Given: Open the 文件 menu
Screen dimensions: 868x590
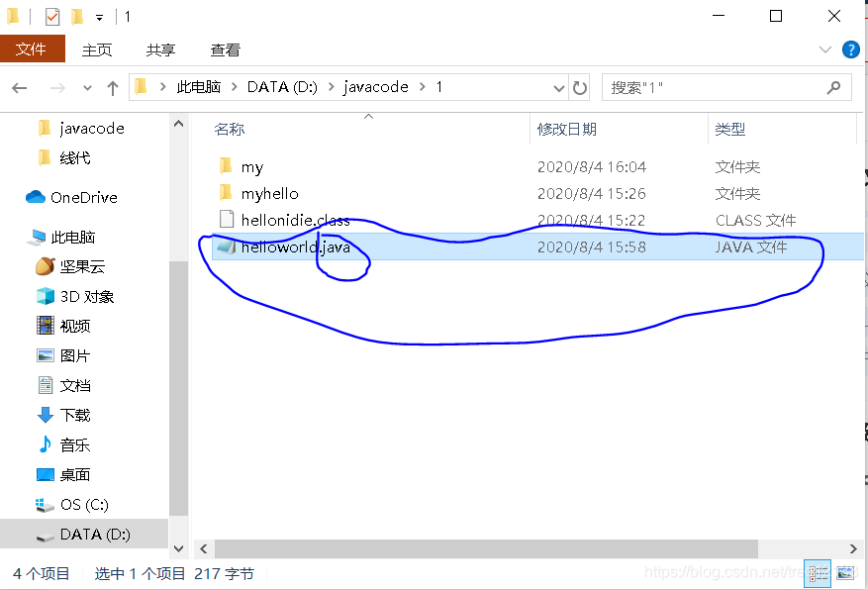Looking at the screenshot, I should click(x=33, y=49).
